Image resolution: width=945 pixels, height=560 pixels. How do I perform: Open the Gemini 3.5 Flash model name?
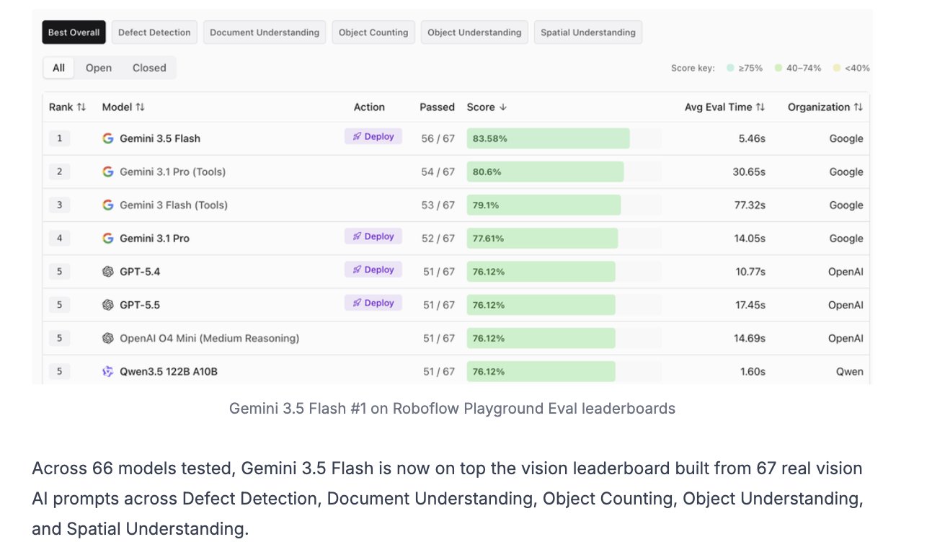tap(160, 138)
